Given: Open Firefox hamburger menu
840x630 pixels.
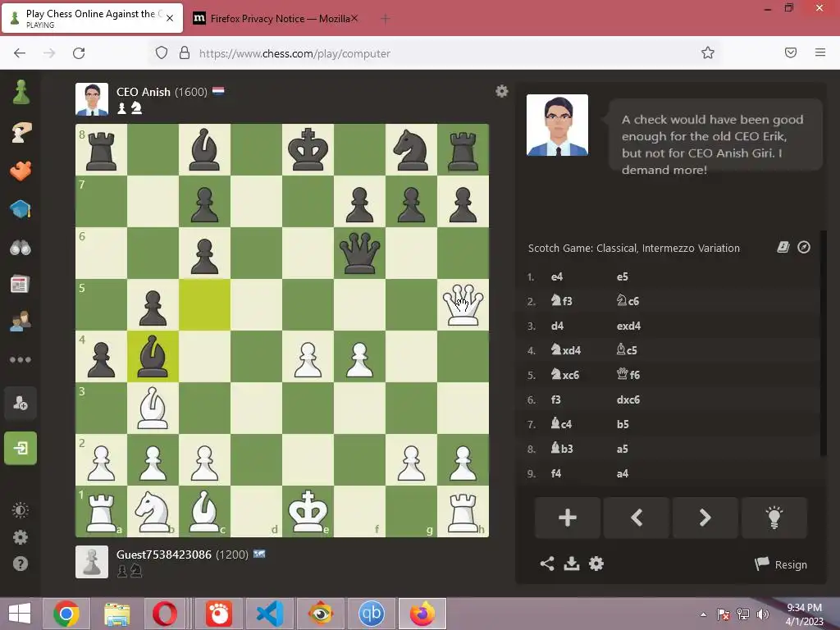Looking at the screenshot, I should (820, 52).
